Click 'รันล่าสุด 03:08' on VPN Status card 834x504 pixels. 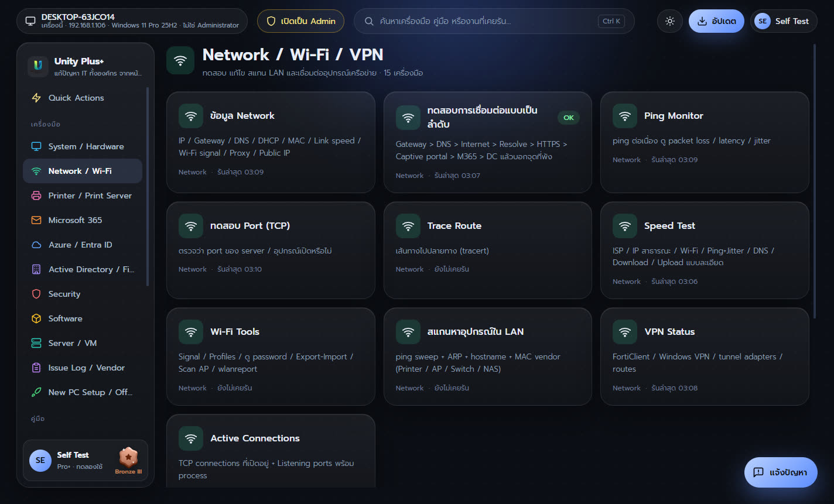(x=674, y=388)
